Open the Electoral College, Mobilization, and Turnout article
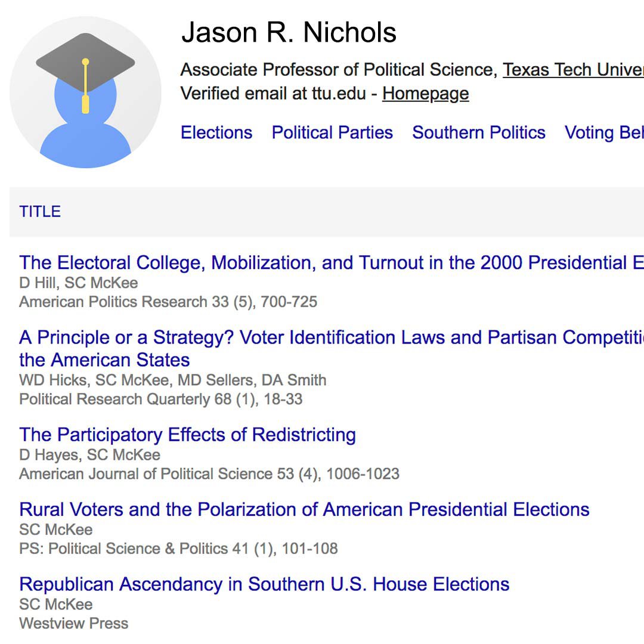Screen dimensions: 644x644 point(332,263)
